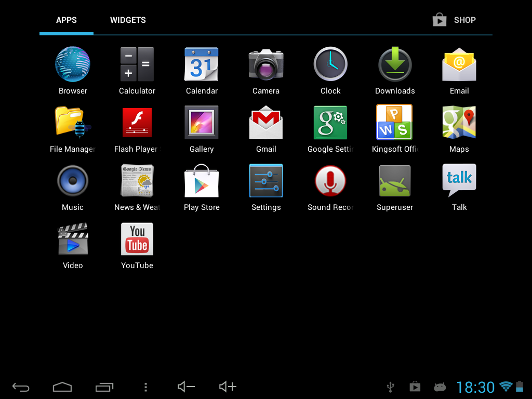Open Gmail

266,129
